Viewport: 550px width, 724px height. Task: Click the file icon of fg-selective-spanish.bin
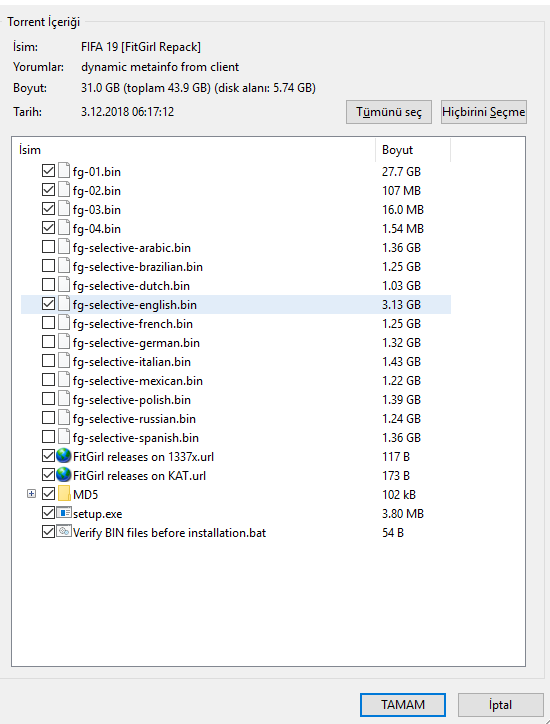pos(64,437)
